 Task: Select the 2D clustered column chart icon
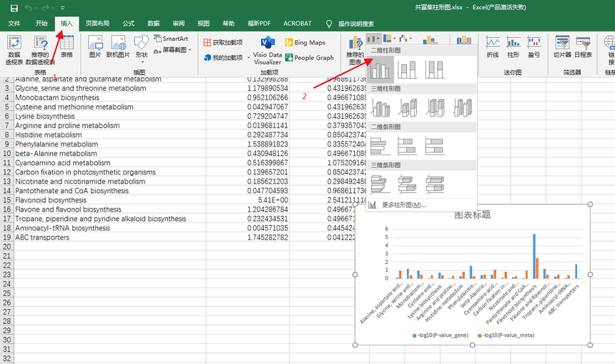point(380,69)
